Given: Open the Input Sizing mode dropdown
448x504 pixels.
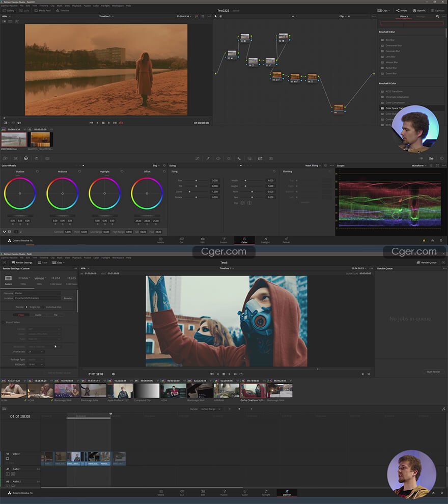Looking at the screenshot, I should coord(313,165).
